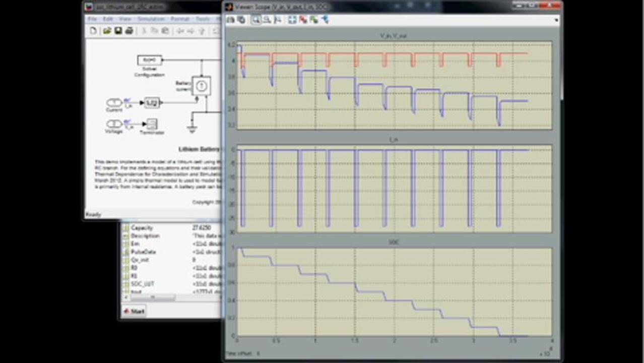Open the File menu in Simulink
Screen dimensions: 644x363
[x=93, y=19]
